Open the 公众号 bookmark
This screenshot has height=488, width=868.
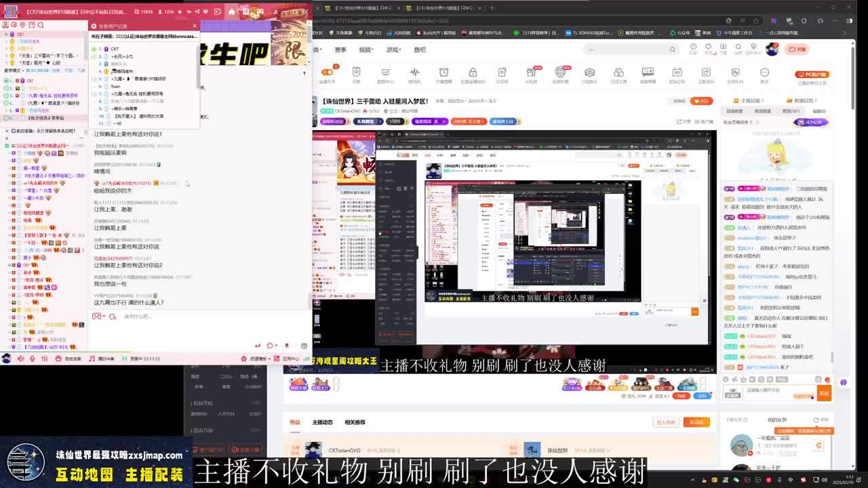click(x=680, y=33)
